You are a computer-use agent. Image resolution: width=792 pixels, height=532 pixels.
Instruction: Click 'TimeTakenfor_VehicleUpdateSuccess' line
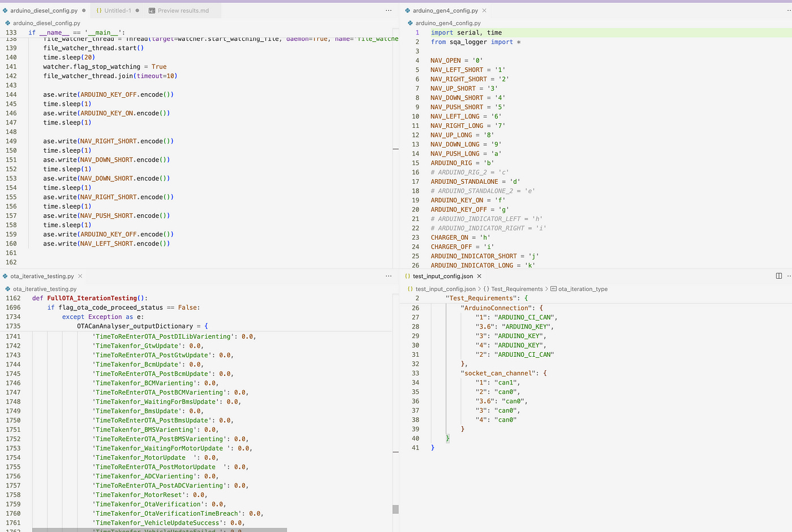(x=169, y=522)
